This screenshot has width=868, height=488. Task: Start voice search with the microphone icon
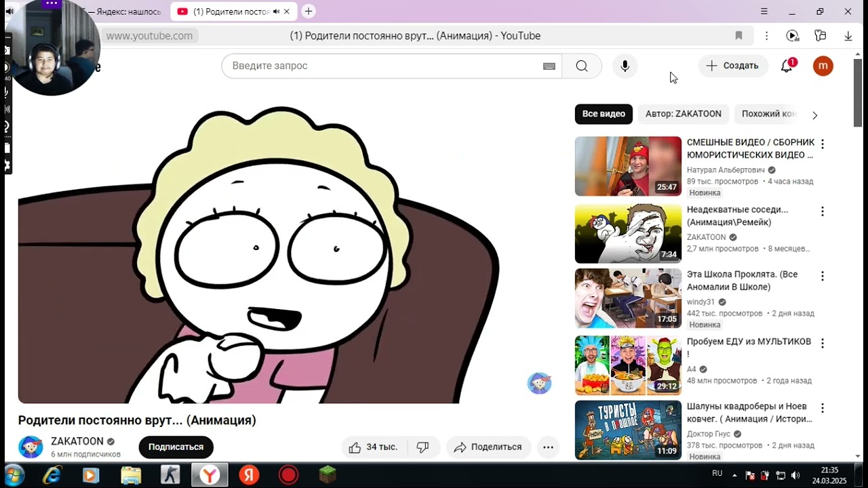(x=625, y=66)
